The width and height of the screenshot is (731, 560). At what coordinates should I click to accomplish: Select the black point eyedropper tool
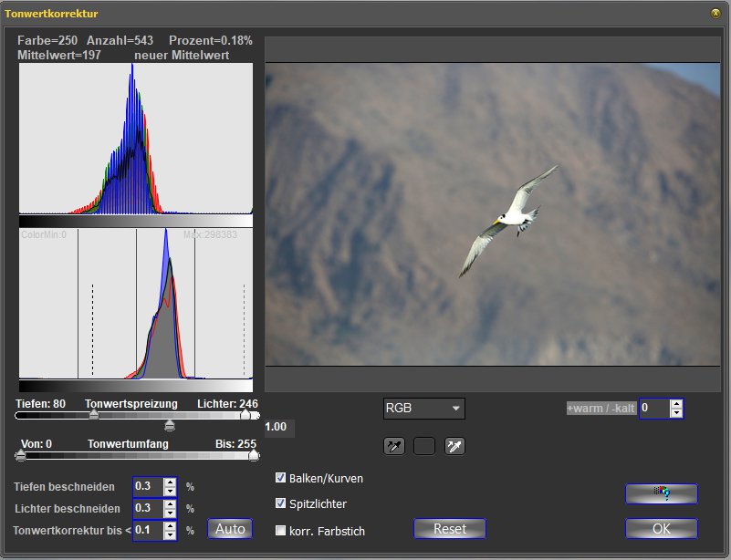[x=394, y=446]
